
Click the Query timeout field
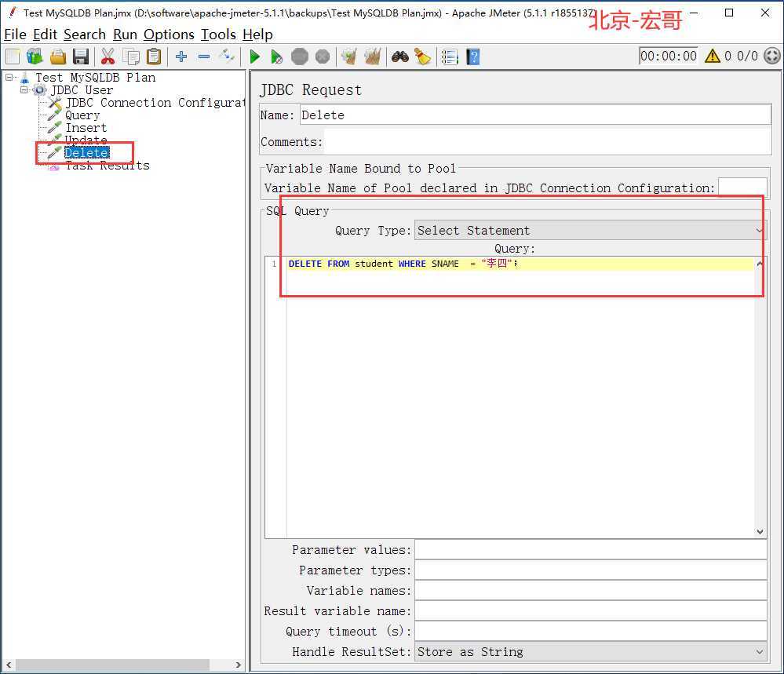click(590, 632)
